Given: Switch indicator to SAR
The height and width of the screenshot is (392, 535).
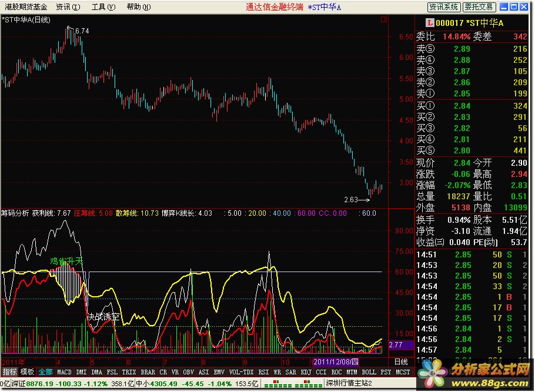Looking at the screenshot, I should [x=290, y=372].
